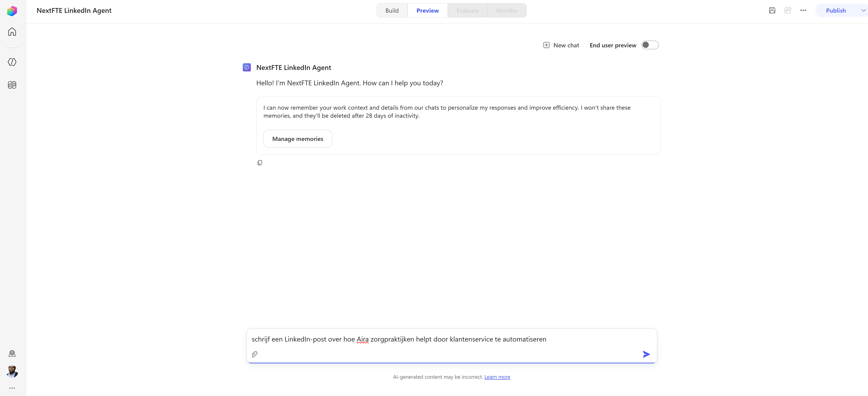868x396 pixels.
Task: Open the Copilot Studio logo in sidebar
Action: click(12, 11)
